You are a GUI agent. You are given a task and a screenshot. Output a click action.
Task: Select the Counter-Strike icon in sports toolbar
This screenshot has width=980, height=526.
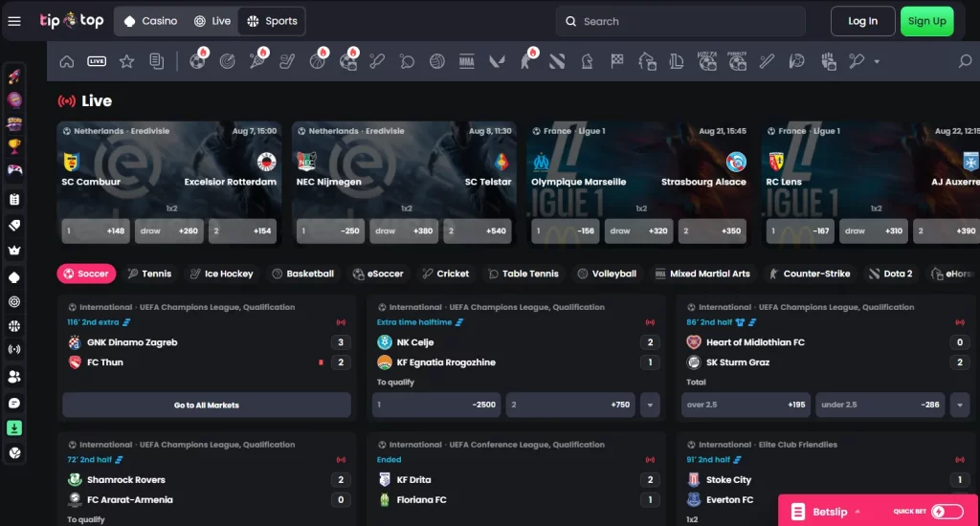click(x=527, y=61)
